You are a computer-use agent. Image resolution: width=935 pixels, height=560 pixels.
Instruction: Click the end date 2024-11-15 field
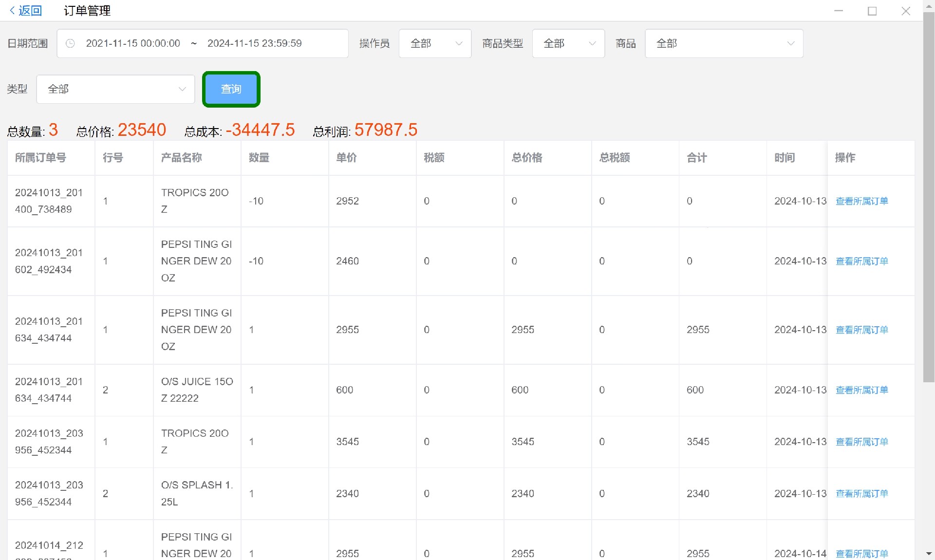[x=254, y=43]
